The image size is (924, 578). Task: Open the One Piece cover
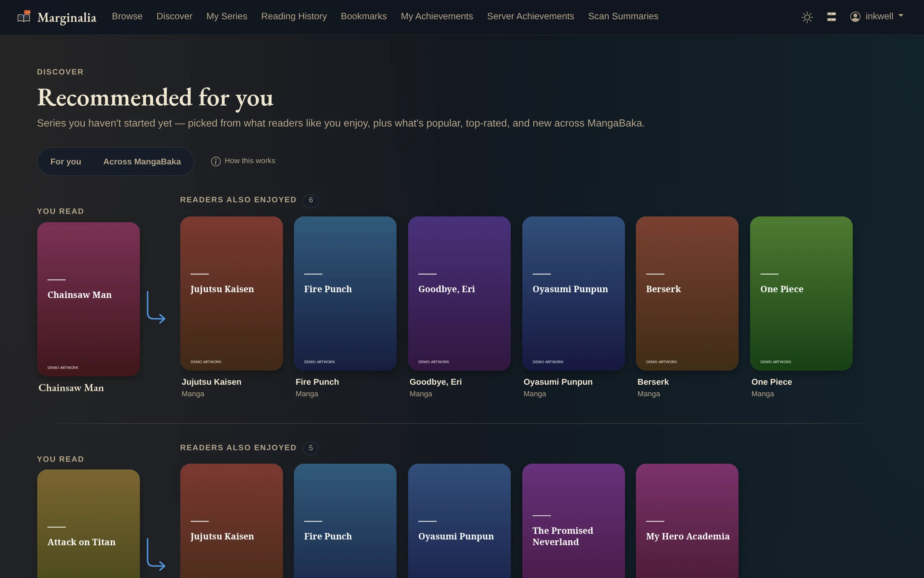[x=801, y=293]
